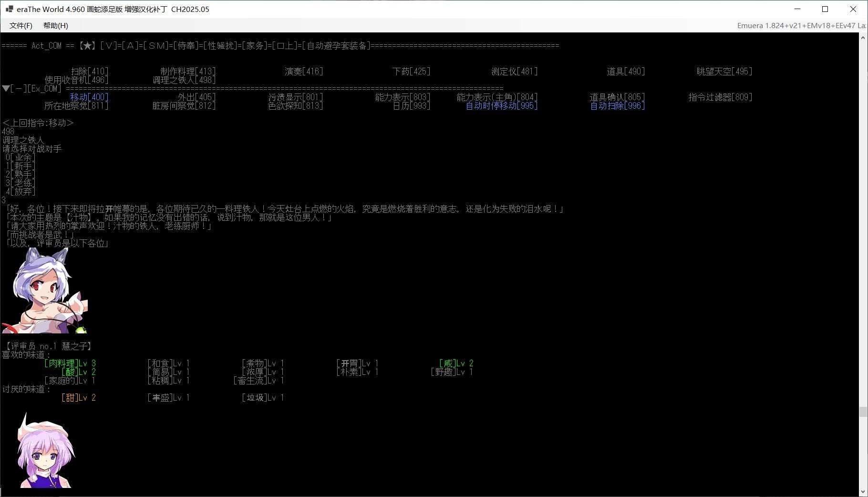This screenshot has height=497, width=868.
Task: Select the 外出[405] command
Action: click(196, 97)
